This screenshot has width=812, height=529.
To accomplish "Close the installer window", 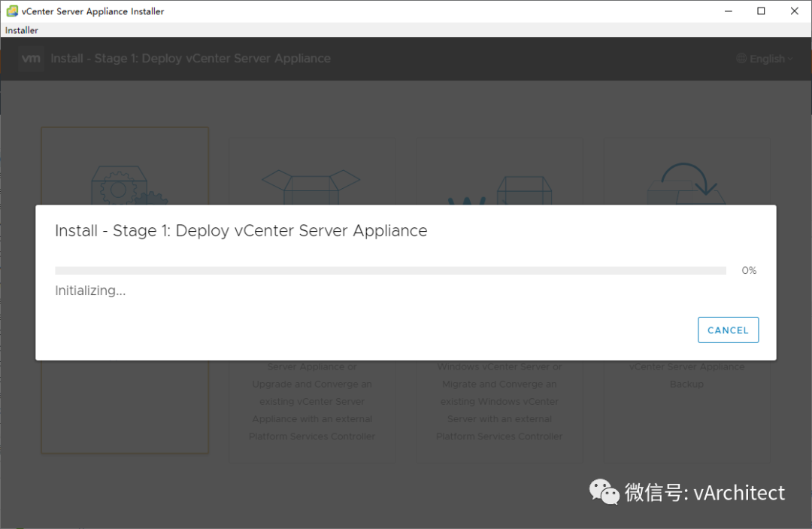I will [795, 11].
